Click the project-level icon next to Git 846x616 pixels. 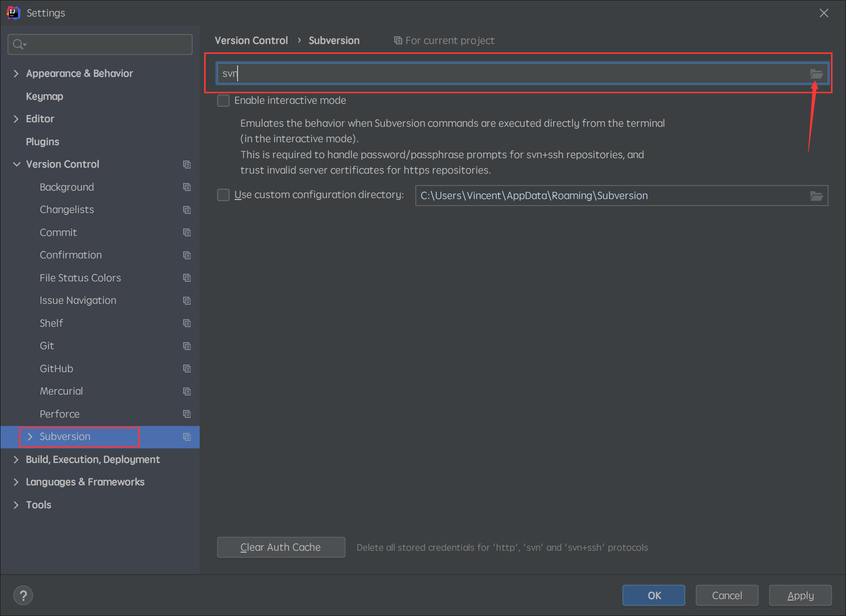(x=187, y=346)
